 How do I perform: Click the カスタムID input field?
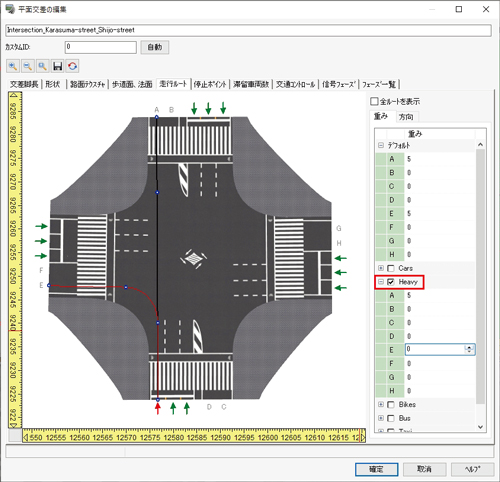pyautogui.click(x=101, y=47)
